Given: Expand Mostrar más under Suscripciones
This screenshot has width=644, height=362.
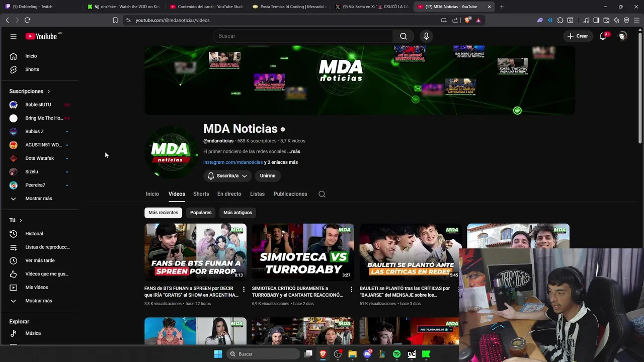Looking at the screenshot, I should tap(39, 199).
